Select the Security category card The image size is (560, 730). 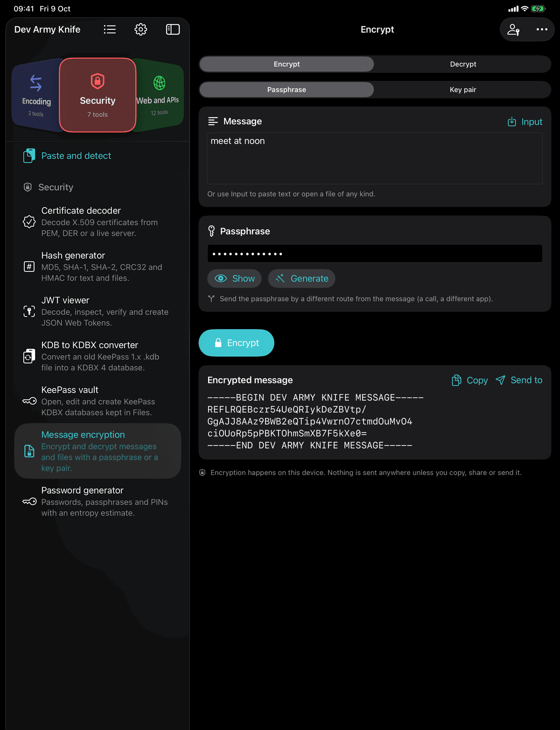point(98,95)
